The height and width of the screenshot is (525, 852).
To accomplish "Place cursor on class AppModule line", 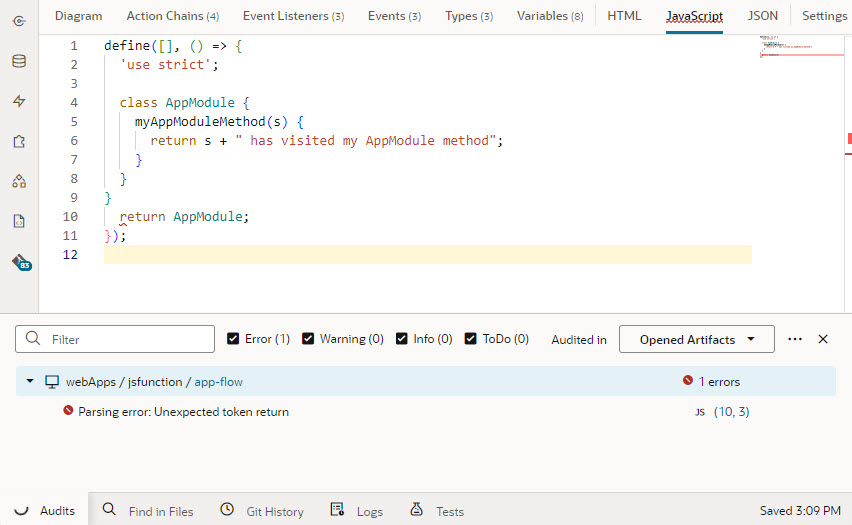I will [184, 103].
